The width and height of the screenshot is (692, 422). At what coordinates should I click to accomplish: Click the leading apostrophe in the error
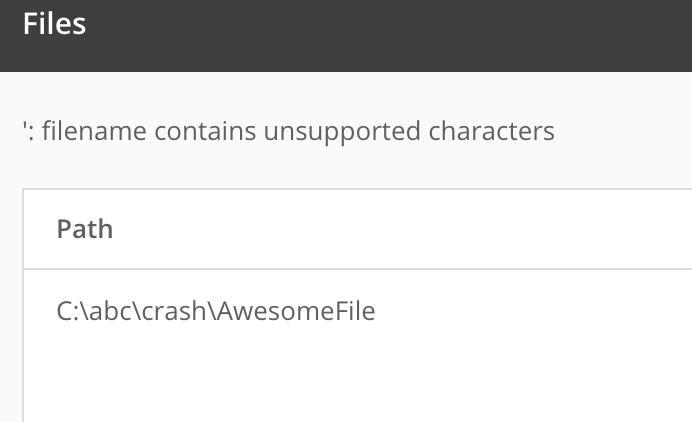pyautogui.click(x=25, y=127)
